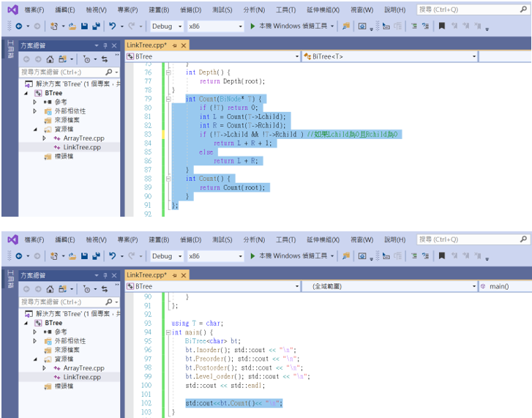Click auto-hide pin of upper 方案總管 panel

pyautogui.click(x=105, y=45)
